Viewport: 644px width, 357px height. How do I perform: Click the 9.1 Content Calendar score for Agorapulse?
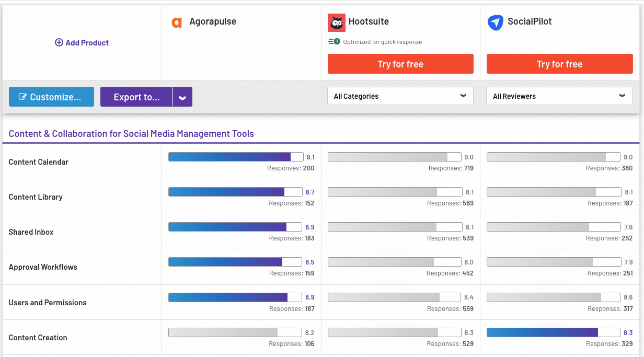(x=310, y=157)
